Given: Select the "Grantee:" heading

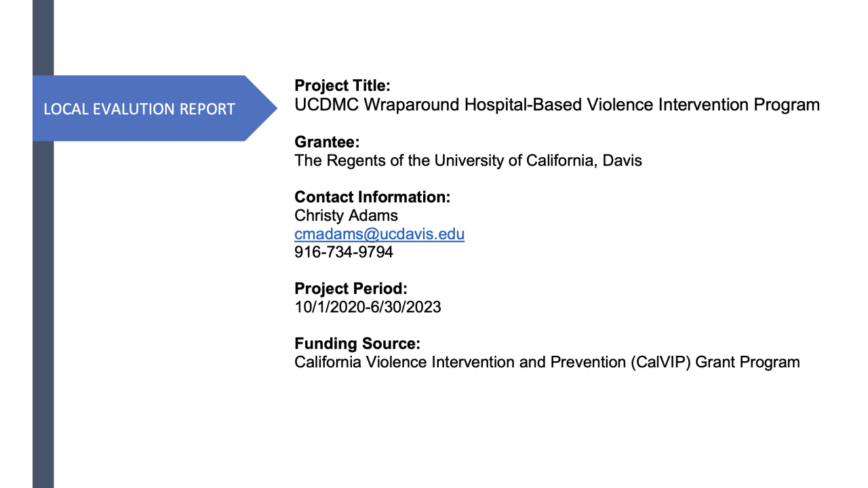Looking at the screenshot, I should [x=326, y=142].
